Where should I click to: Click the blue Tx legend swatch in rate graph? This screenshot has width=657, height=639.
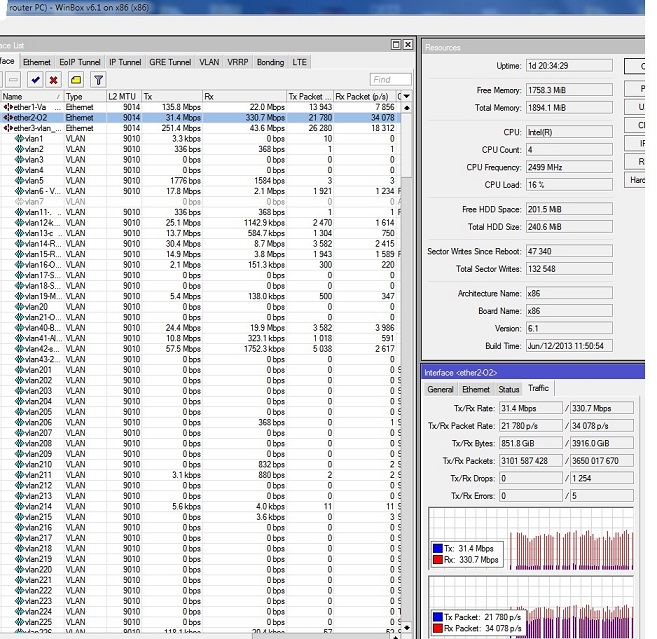point(438,548)
